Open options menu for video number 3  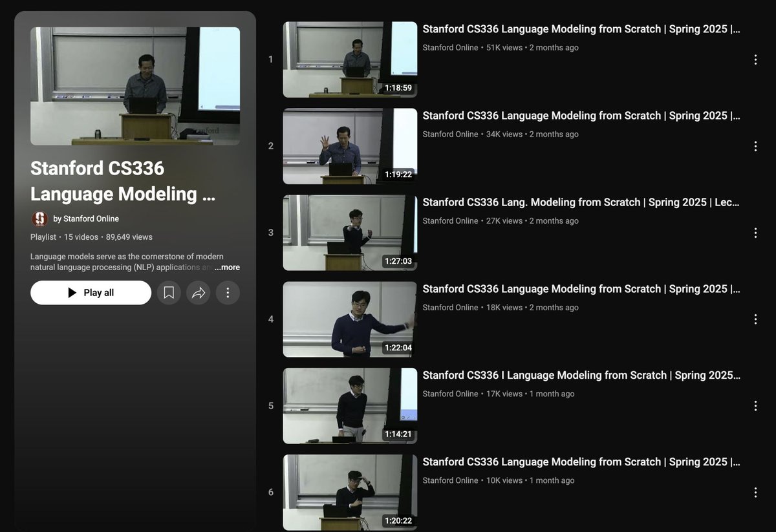point(755,232)
